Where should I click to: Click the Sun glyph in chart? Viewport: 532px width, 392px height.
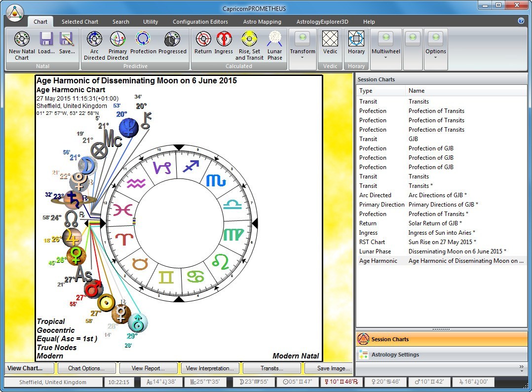point(106,302)
